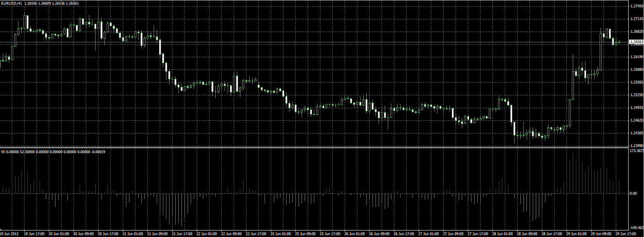Click the current price label 1.26563
Screen dimensions: 644x237
click(636, 42)
